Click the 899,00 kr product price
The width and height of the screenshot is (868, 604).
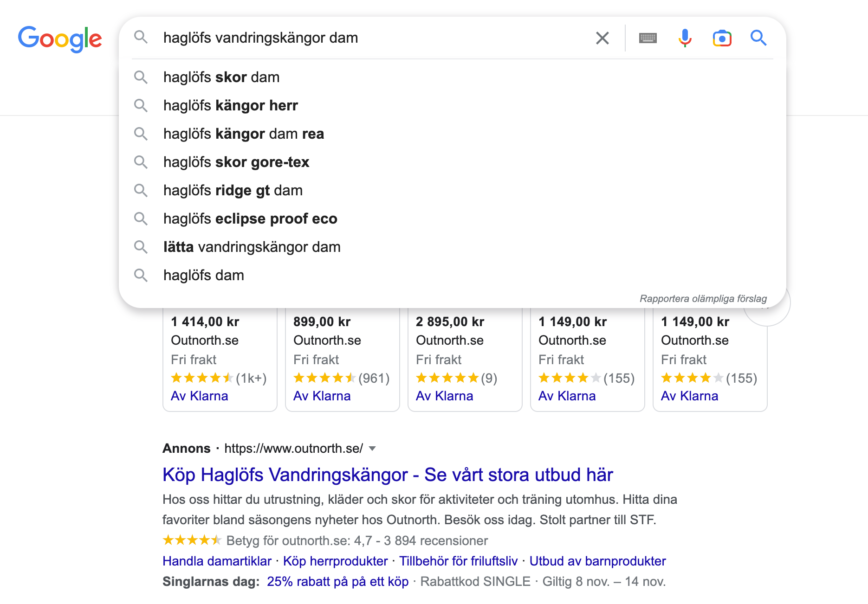coord(322,321)
